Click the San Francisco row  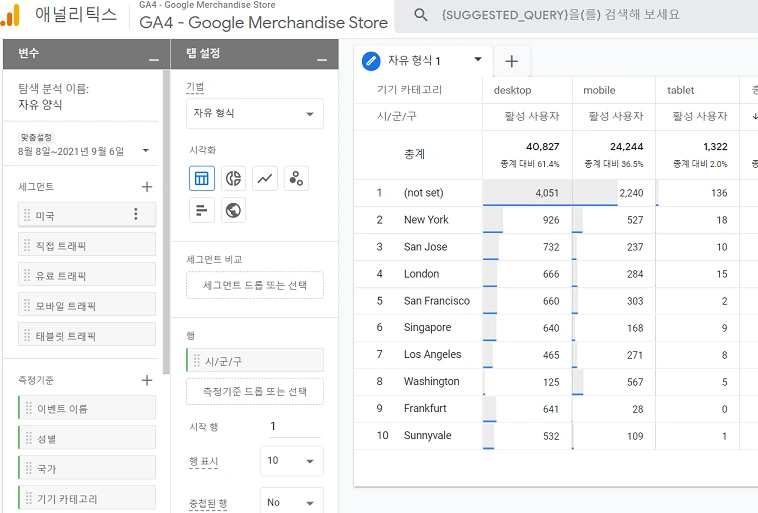[x=556, y=301]
